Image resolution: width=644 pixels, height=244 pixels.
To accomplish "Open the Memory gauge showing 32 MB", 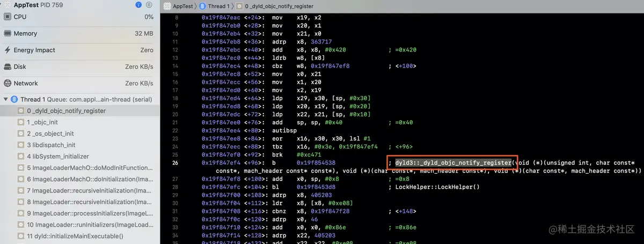I will click(x=79, y=33).
